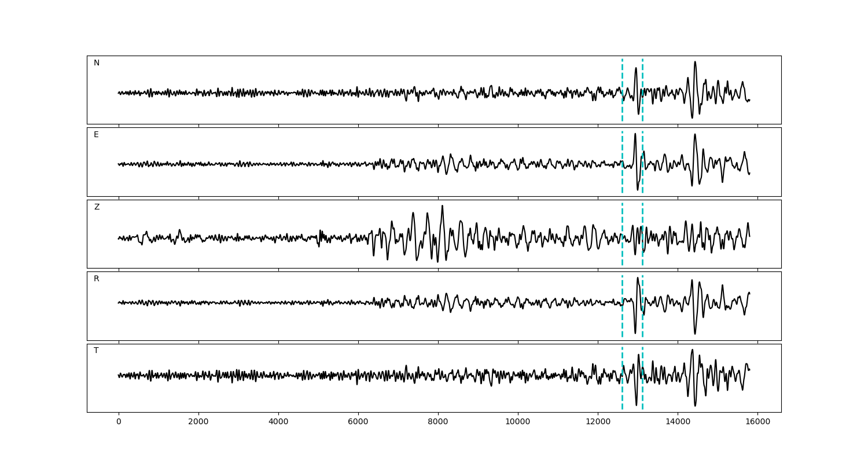
Task: Click the 6000 x-axis tick label
Action: pos(358,422)
